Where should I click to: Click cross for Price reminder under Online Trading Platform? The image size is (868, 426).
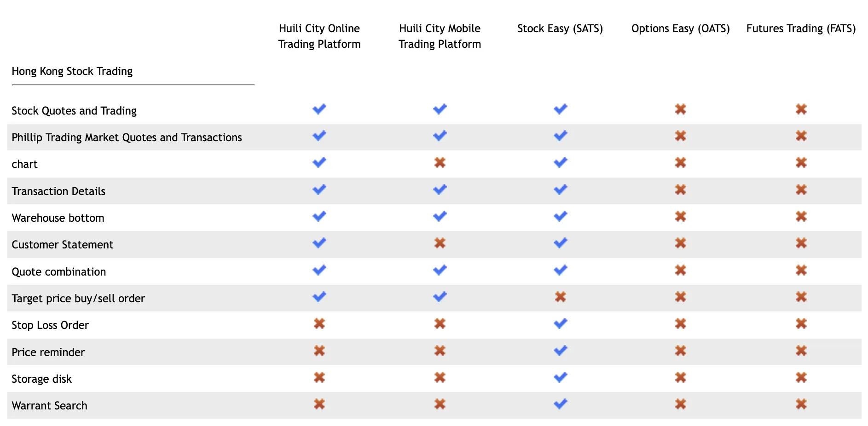tap(319, 351)
